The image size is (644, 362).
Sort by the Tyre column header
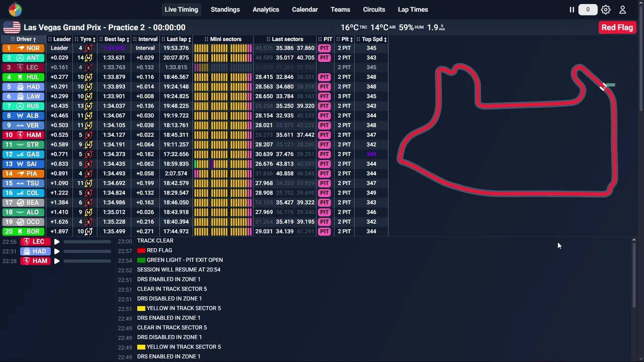[x=86, y=39]
